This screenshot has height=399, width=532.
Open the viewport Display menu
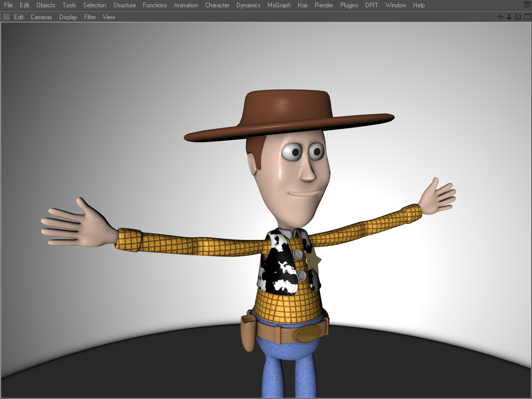68,17
